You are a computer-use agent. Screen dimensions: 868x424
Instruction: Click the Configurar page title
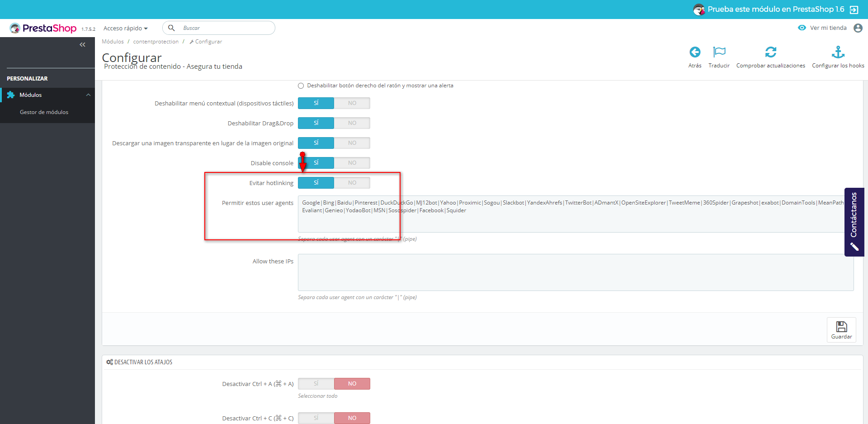point(132,57)
